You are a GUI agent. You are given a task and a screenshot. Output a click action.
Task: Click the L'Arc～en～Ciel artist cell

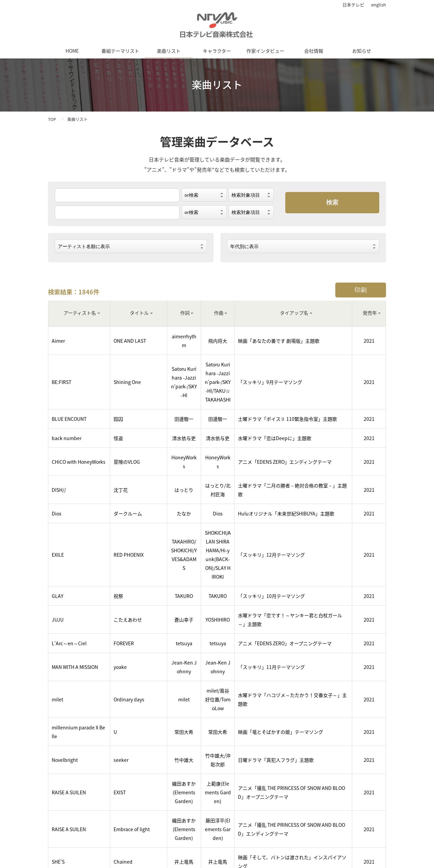click(x=79, y=644)
